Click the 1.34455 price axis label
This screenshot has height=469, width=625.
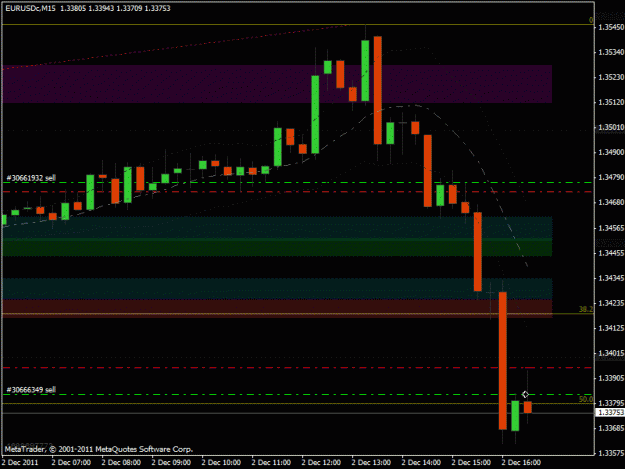click(611, 253)
